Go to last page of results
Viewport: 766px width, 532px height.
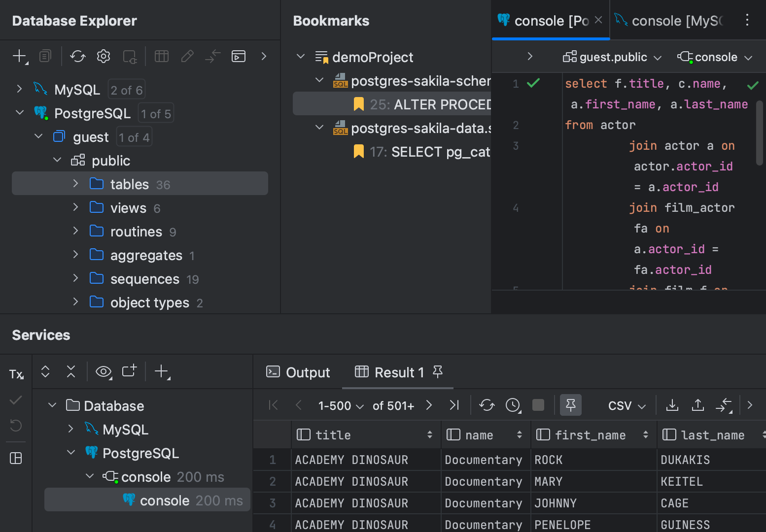(453, 405)
